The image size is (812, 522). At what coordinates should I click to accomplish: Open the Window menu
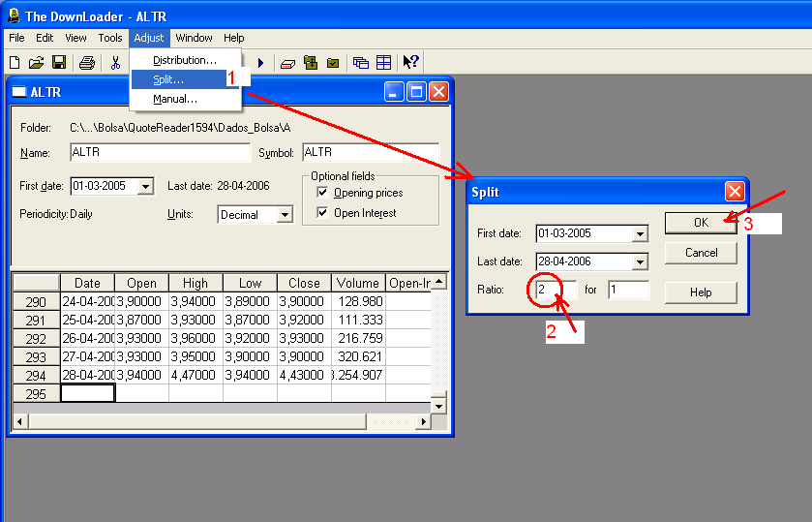pyautogui.click(x=194, y=38)
